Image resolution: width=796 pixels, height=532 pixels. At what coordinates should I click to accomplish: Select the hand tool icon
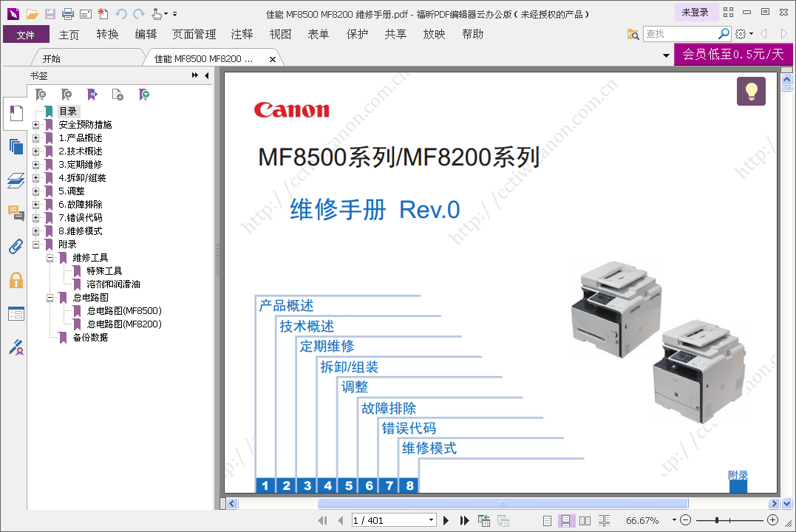click(x=157, y=14)
